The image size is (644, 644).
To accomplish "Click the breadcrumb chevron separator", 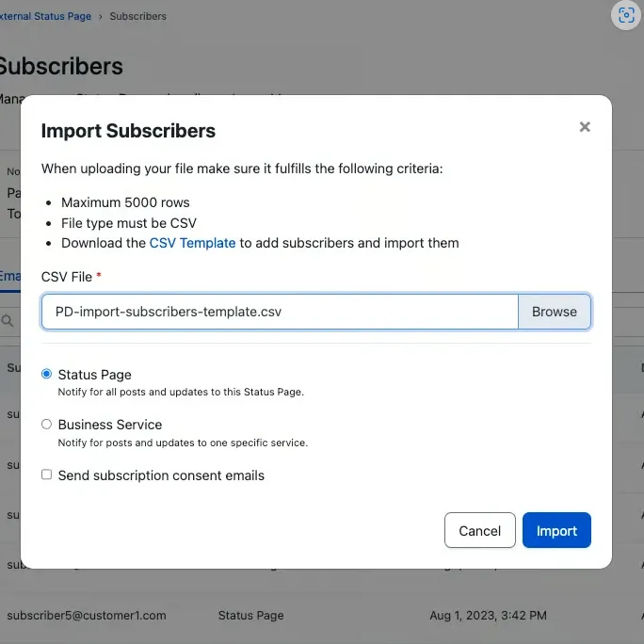I will 100,16.
